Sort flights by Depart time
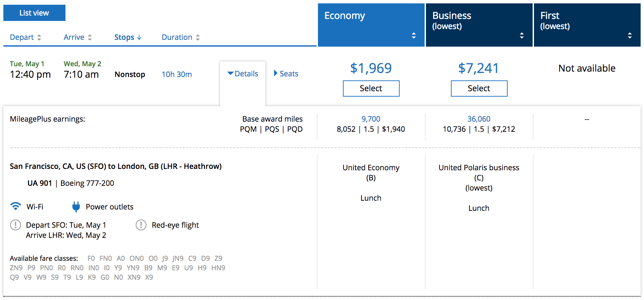This screenshot has height=300, width=644. 25,37
